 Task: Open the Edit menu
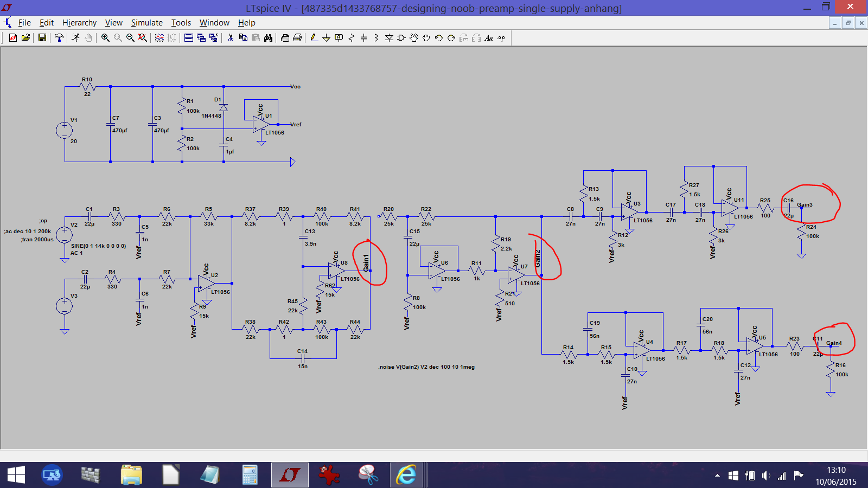(47, 23)
